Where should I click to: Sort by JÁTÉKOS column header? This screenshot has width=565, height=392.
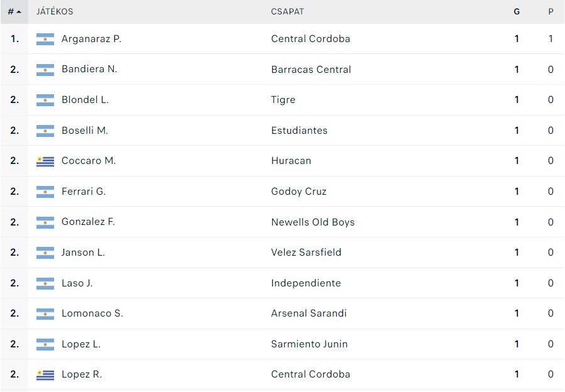pos(55,11)
